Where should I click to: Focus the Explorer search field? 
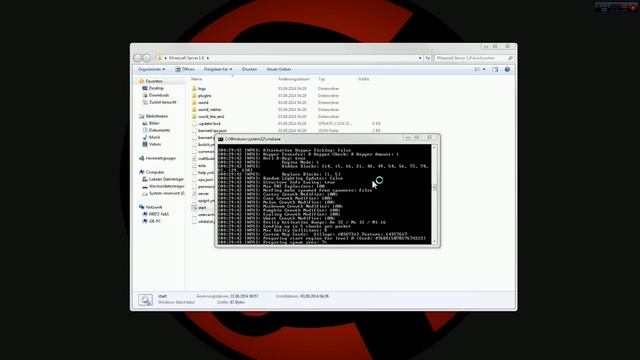pos(471,58)
